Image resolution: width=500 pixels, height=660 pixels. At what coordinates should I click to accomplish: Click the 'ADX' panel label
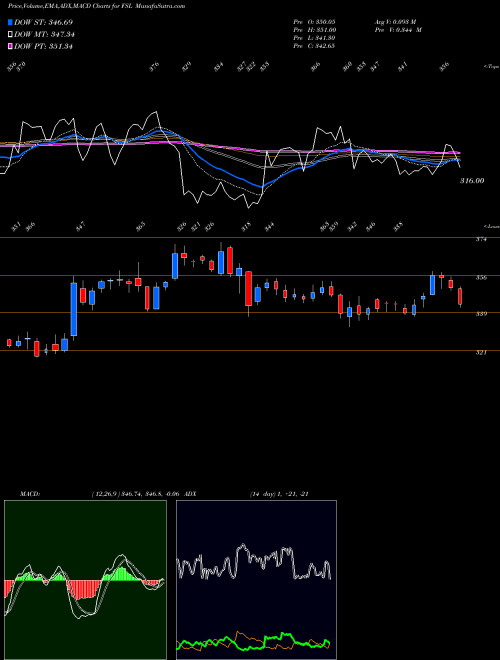pyautogui.click(x=190, y=494)
